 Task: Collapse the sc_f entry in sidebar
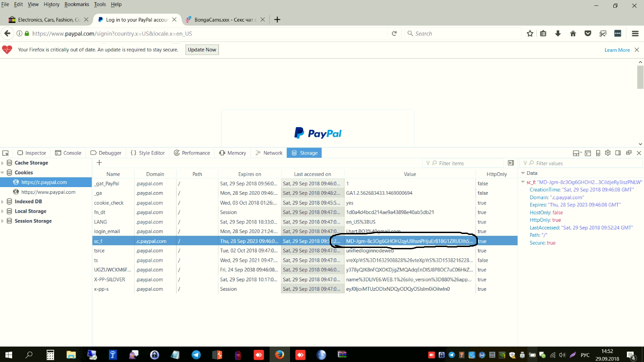[x=523, y=182]
